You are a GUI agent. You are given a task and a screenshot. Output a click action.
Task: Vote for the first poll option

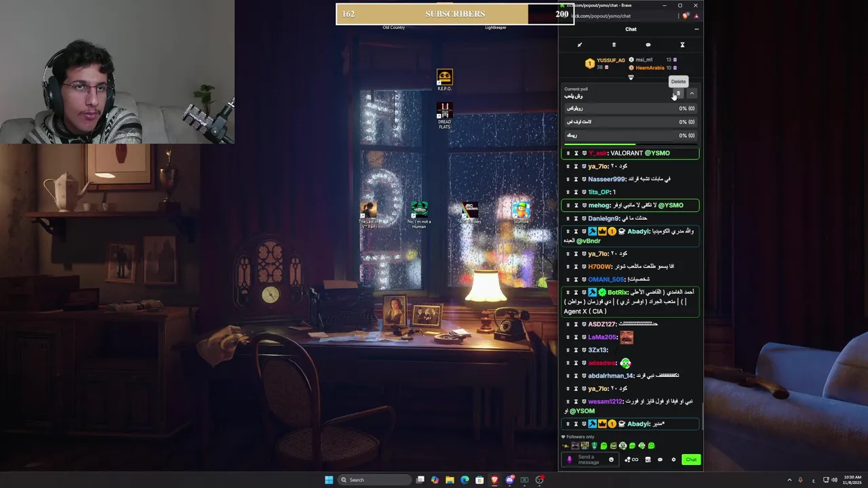coord(631,108)
